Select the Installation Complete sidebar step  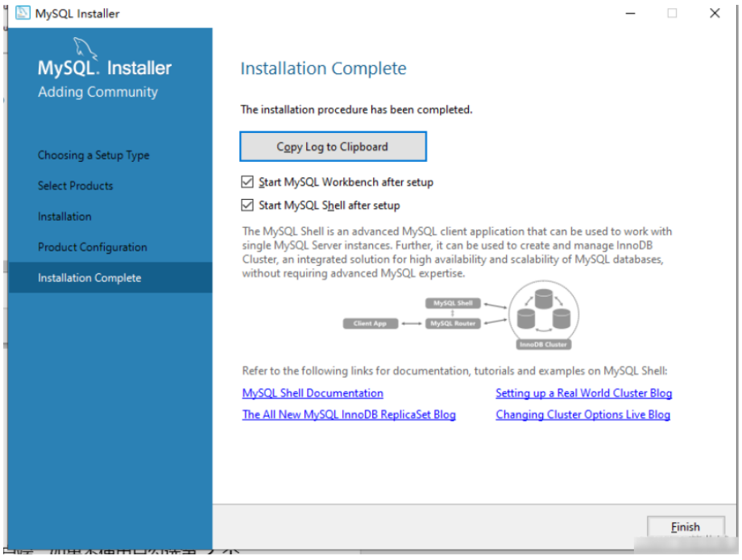click(x=110, y=277)
